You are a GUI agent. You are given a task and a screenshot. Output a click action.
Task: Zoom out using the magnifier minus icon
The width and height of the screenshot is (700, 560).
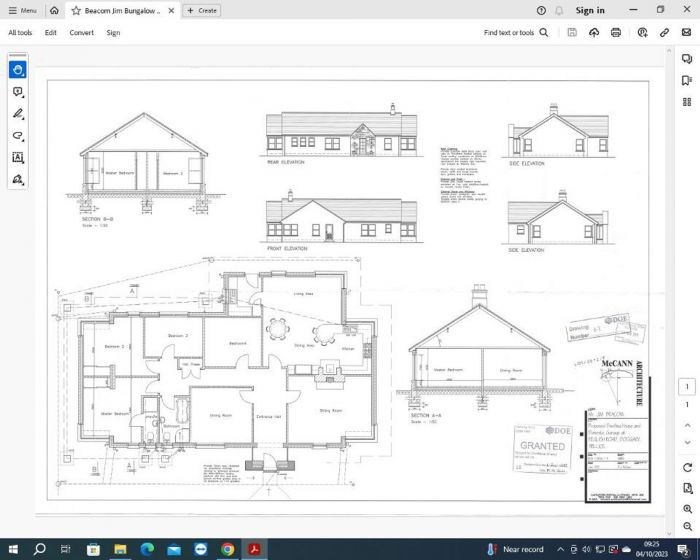(x=687, y=525)
